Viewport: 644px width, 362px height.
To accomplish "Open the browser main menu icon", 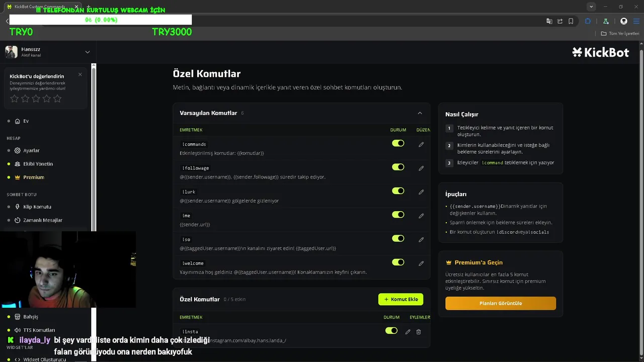I will (636, 21).
